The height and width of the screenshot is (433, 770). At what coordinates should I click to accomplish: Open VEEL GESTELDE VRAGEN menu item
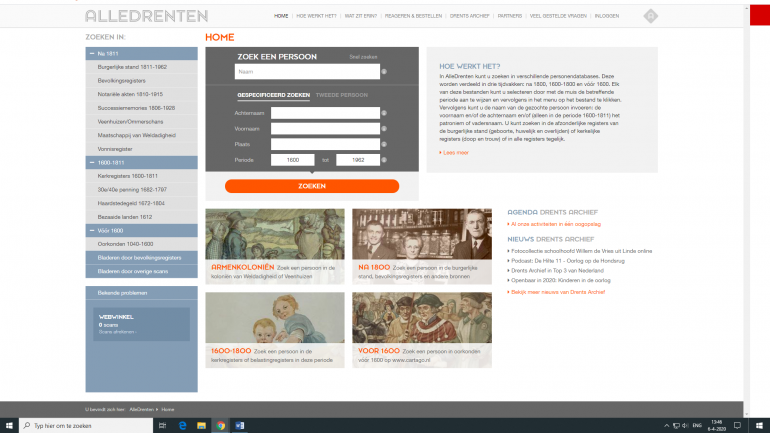[558, 16]
